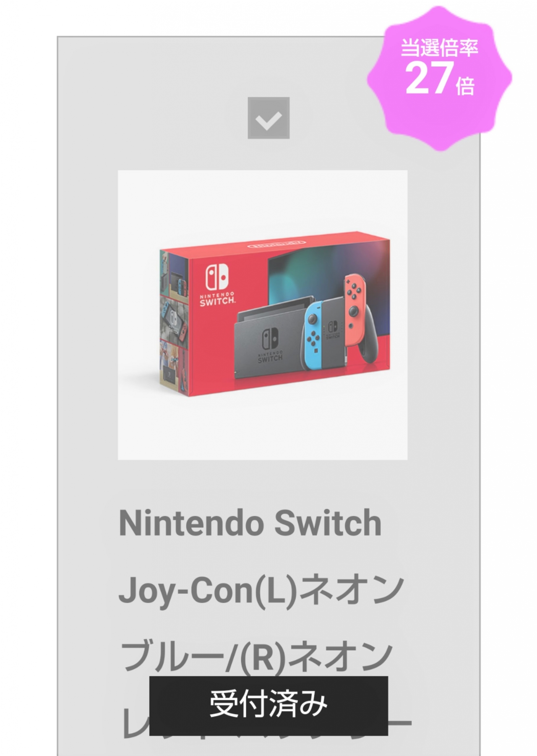This screenshot has width=537, height=756.
Task: Open the Nintendo Switch box product thumbnail
Action: (263, 315)
